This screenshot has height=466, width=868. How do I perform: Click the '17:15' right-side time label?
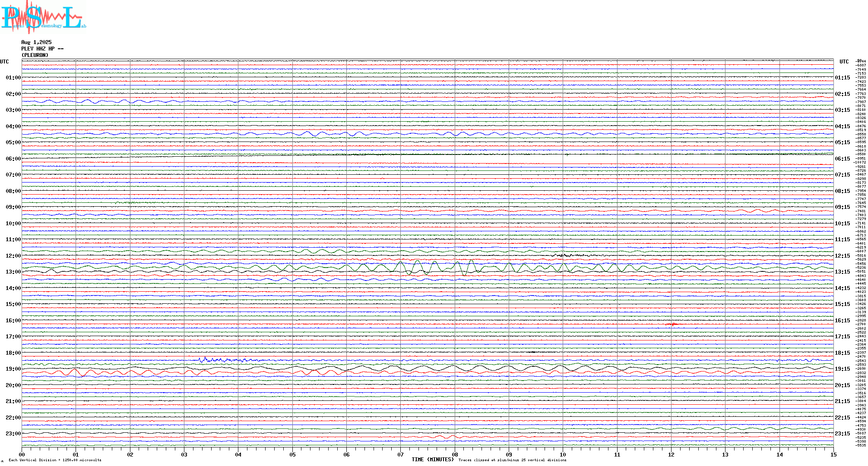[x=843, y=337]
